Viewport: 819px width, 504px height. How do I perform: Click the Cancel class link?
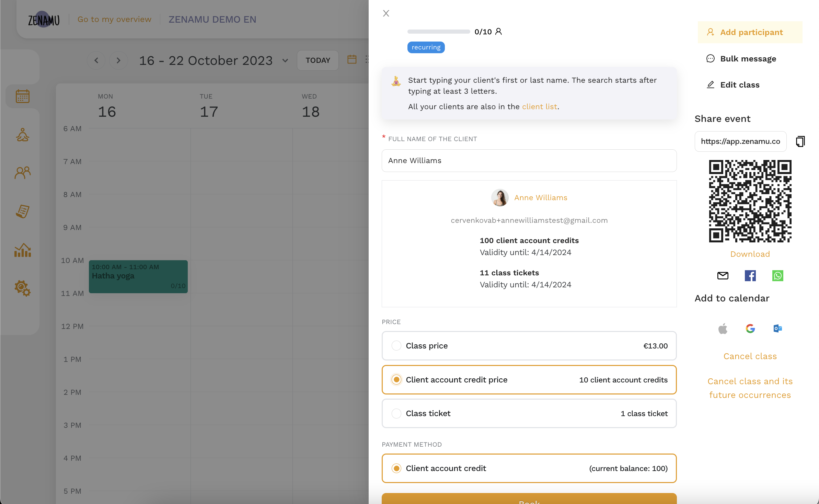[750, 356]
